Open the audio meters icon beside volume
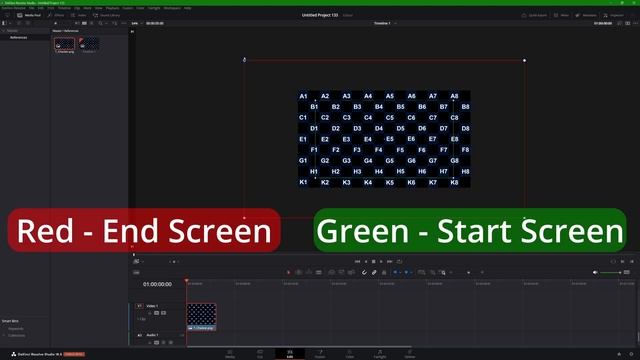Viewport: 640px width, 360px height. click(627, 272)
